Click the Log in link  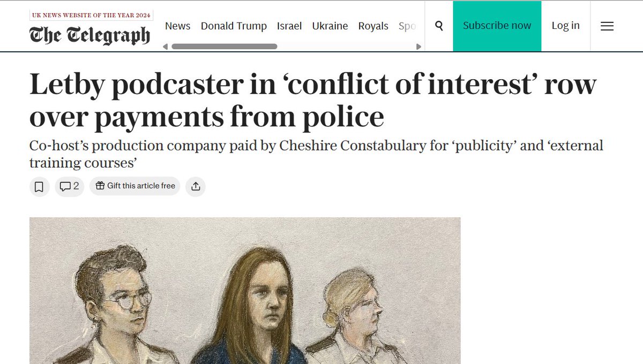tap(566, 26)
